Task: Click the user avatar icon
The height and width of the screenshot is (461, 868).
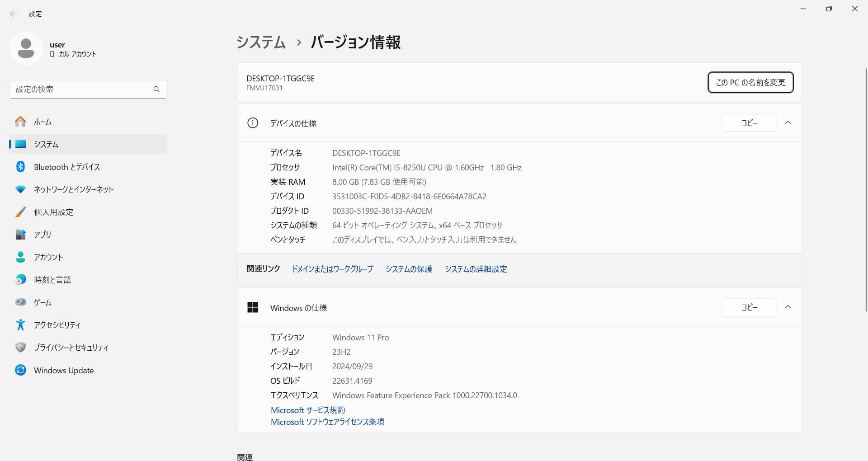Action: (x=26, y=48)
